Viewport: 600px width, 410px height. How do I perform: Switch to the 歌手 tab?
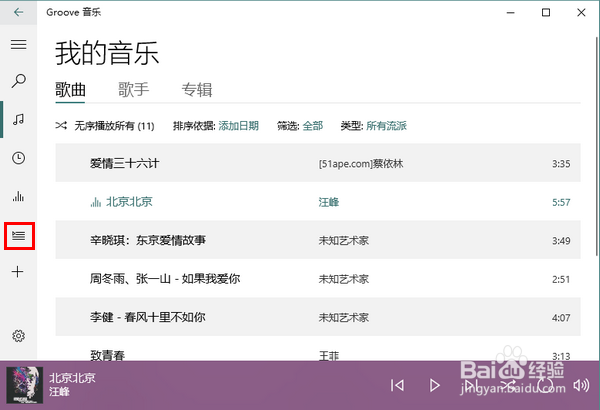point(133,90)
